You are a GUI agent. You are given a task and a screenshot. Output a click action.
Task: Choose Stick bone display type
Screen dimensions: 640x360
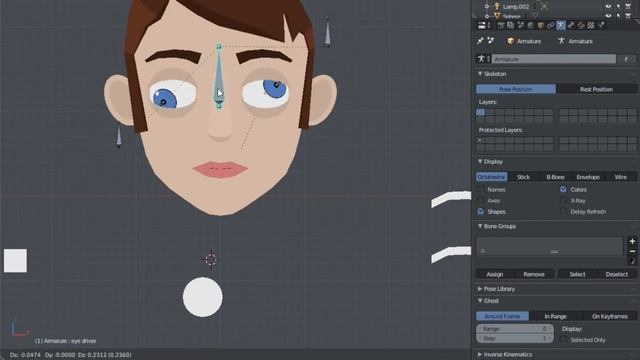click(523, 177)
